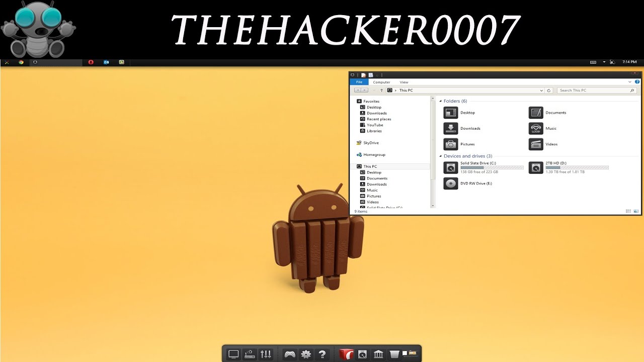Viewport: 644px width, 362px height.
Task: Open the Pictures folder icon
Action: [x=451, y=144]
